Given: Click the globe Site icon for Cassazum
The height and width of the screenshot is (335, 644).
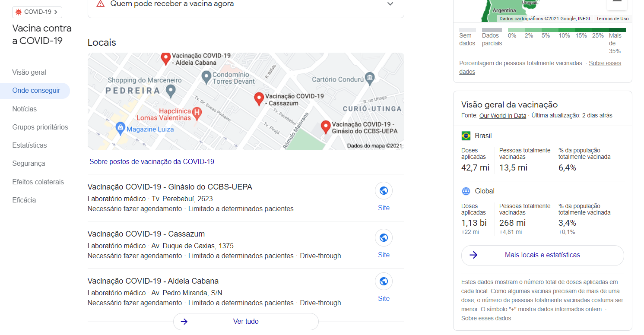Looking at the screenshot, I should pyautogui.click(x=384, y=237).
